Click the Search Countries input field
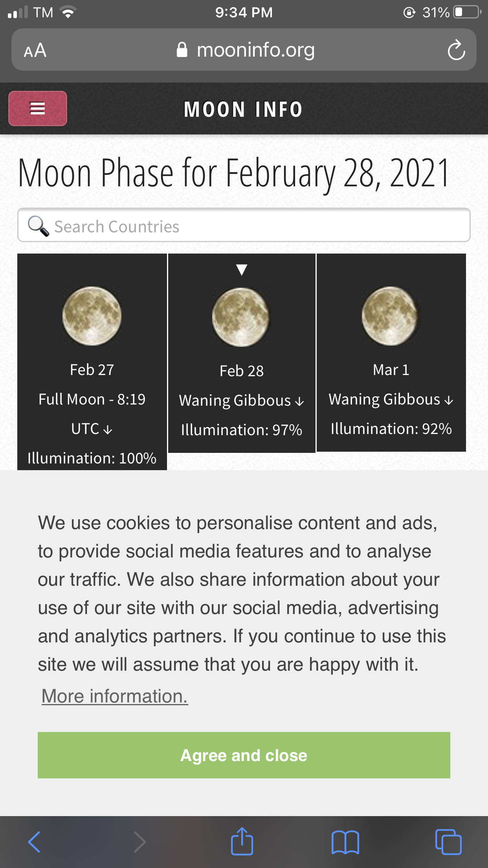Screen dimensions: 488x868 click(x=244, y=225)
